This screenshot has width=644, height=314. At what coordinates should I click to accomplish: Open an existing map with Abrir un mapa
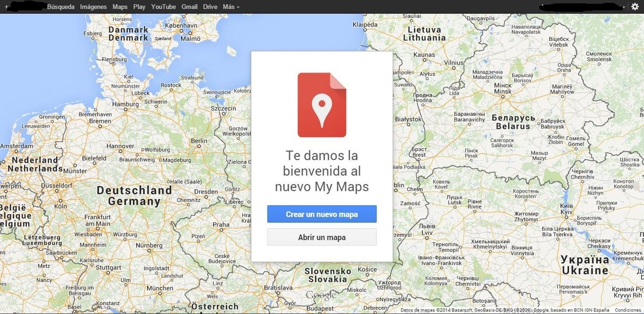(321, 237)
